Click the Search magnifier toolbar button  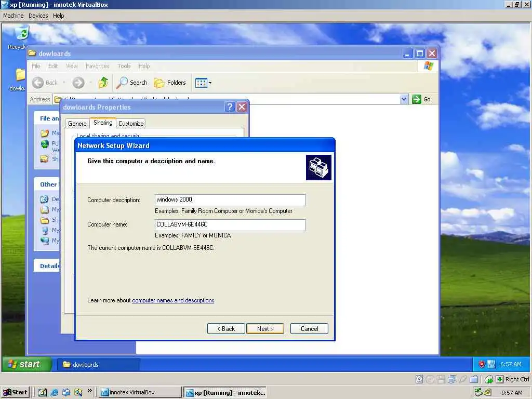point(132,83)
